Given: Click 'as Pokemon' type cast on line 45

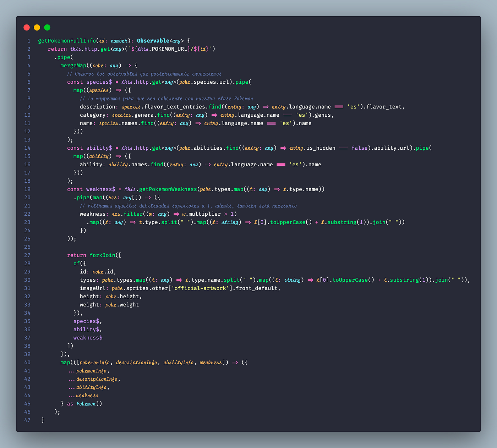Looking at the screenshot, I should pyautogui.click(x=81, y=404).
